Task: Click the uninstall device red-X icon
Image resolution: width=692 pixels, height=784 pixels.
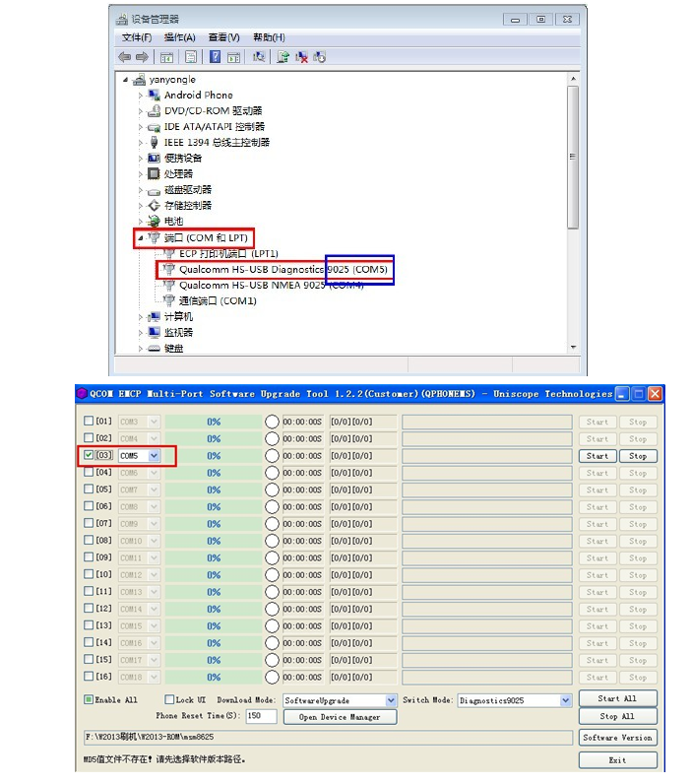Action: click(x=302, y=57)
